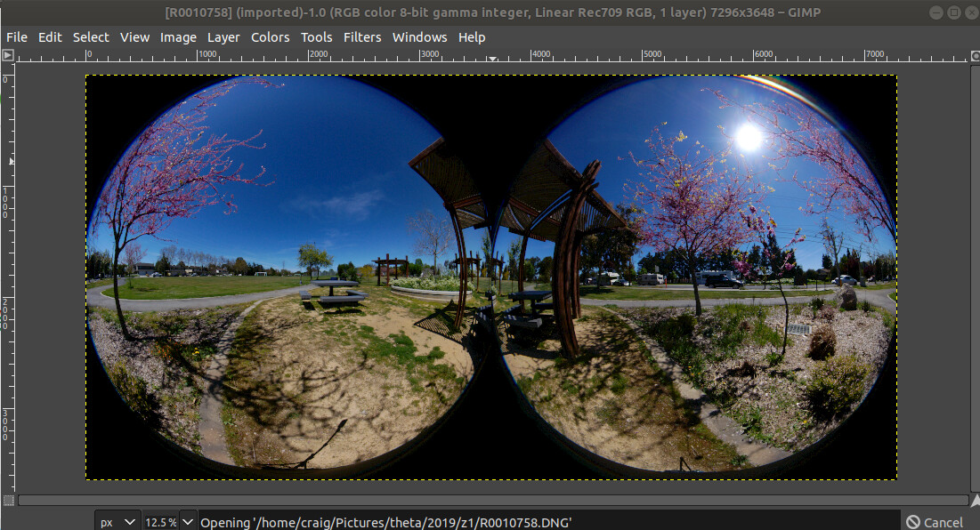Image resolution: width=980 pixels, height=530 pixels.
Task: Open the Layer menu
Action: click(x=223, y=37)
